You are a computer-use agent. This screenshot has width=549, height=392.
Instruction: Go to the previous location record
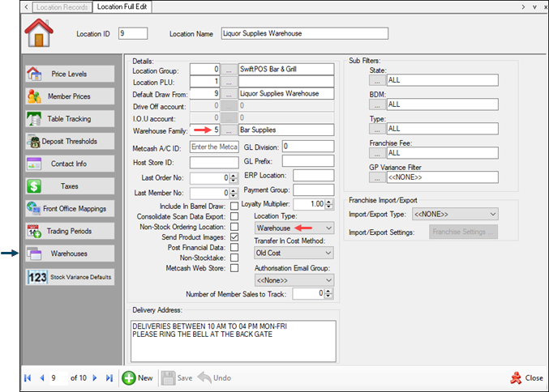42,378
